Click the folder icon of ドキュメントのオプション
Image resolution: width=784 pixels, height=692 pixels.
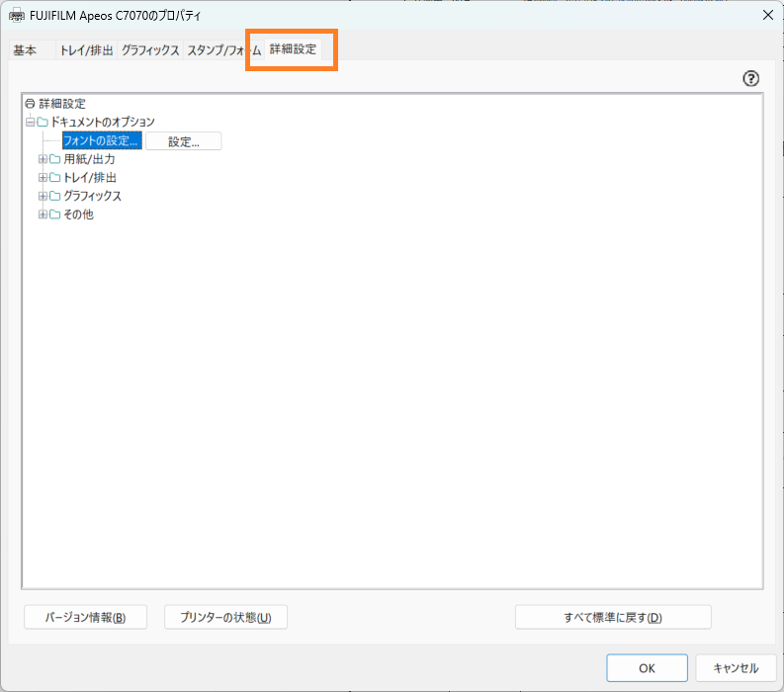click(x=43, y=123)
